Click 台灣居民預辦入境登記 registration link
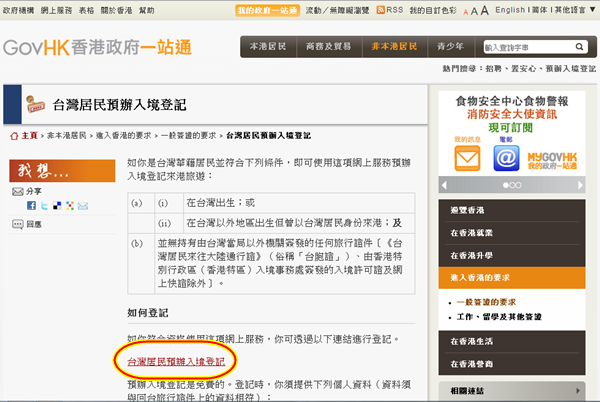 176,361
